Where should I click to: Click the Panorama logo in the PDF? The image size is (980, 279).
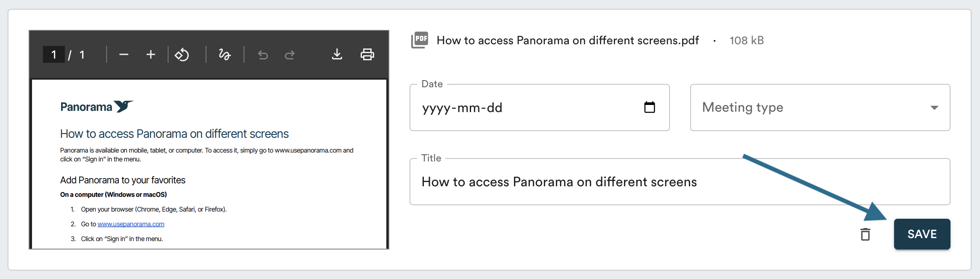[x=96, y=107]
